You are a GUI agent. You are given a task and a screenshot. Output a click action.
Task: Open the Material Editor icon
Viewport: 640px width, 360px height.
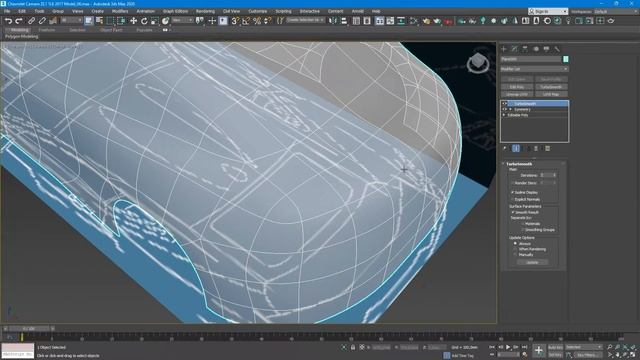click(414, 21)
